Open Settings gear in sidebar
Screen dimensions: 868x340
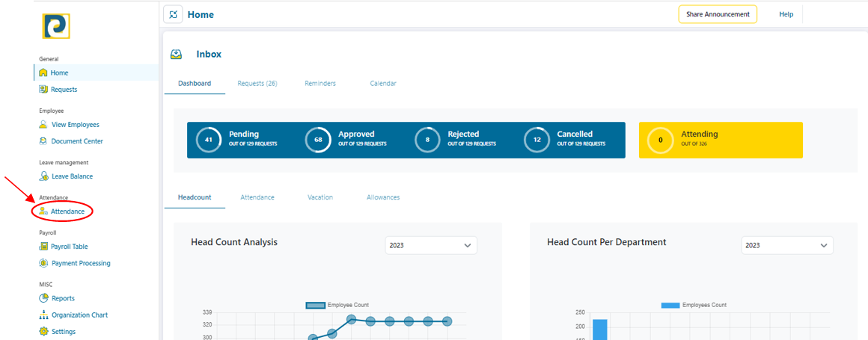tap(43, 332)
